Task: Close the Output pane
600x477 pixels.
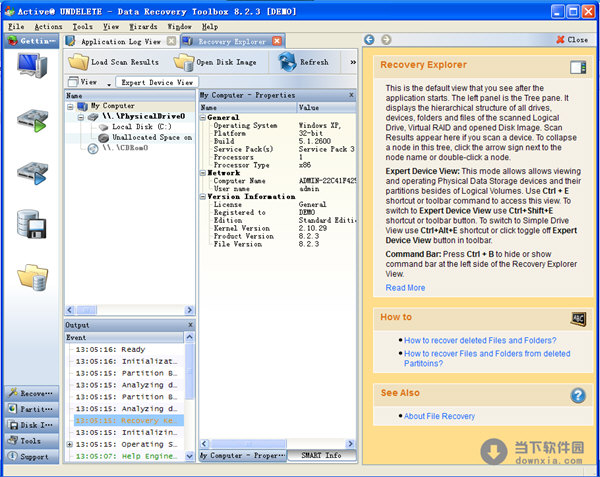Action: click(x=190, y=325)
